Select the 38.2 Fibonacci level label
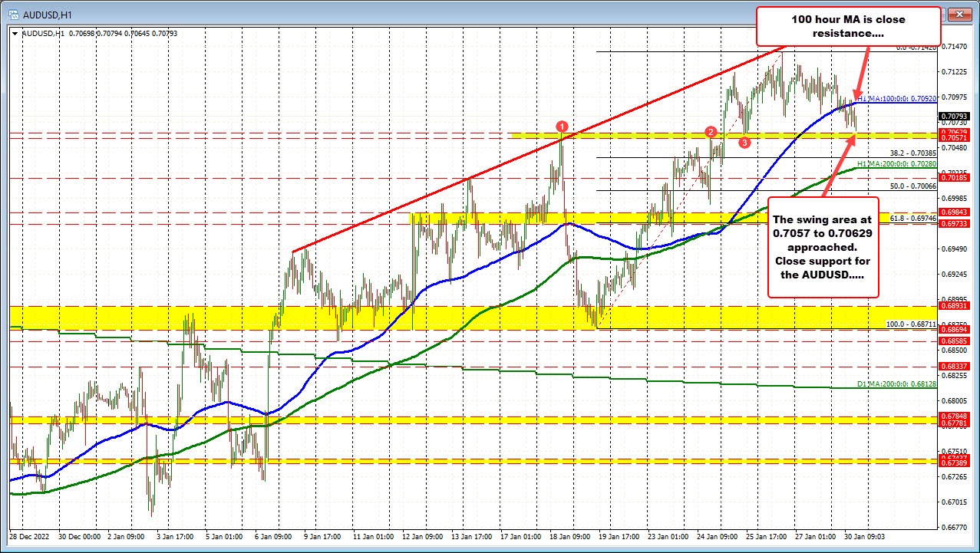980x553 pixels. (x=913, y=153)
